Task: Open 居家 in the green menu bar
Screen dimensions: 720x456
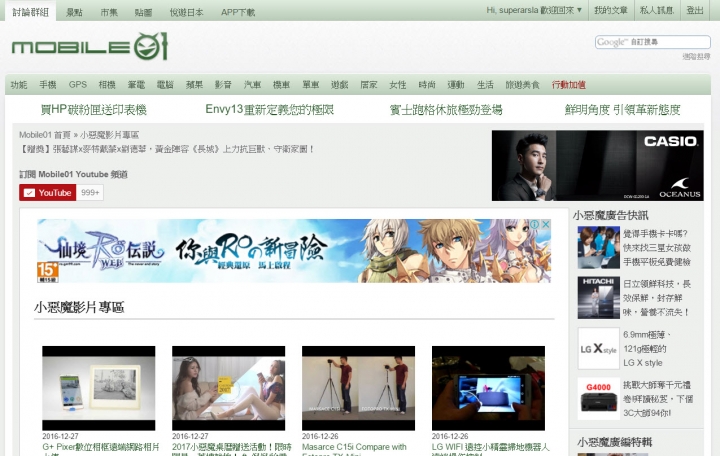Action: point(369,84)
